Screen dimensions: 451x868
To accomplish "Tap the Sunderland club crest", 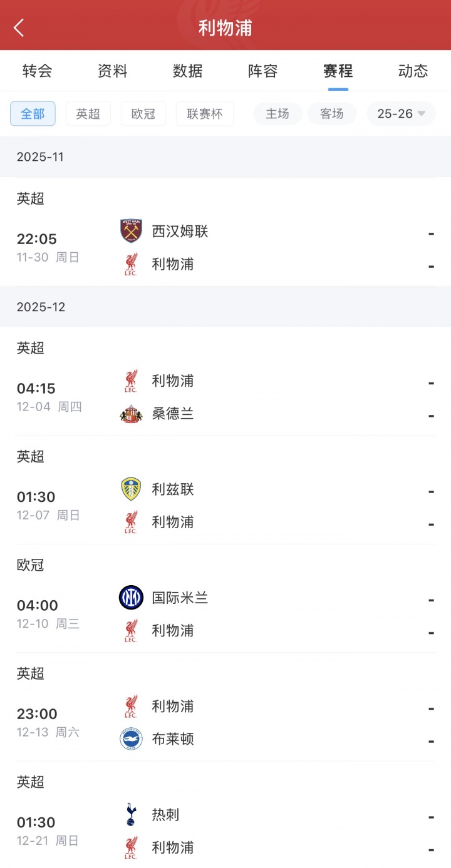I will click(131, 414).
